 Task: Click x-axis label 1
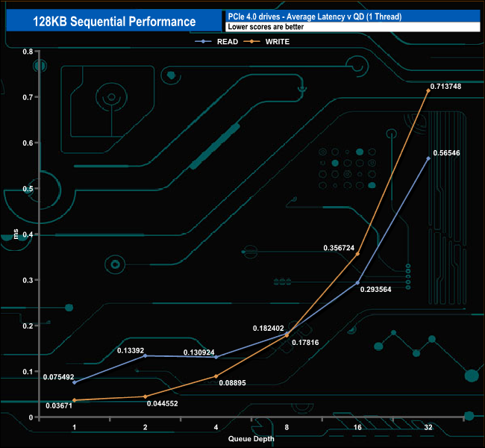74,427
